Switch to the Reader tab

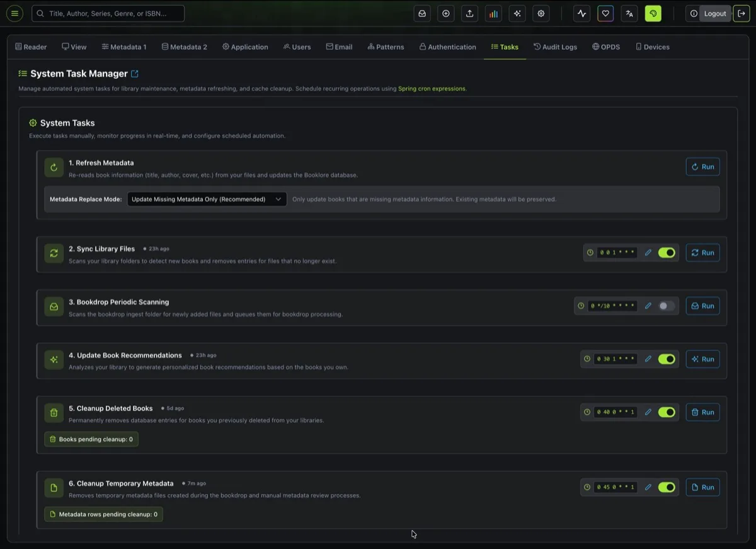coord(31,47)
